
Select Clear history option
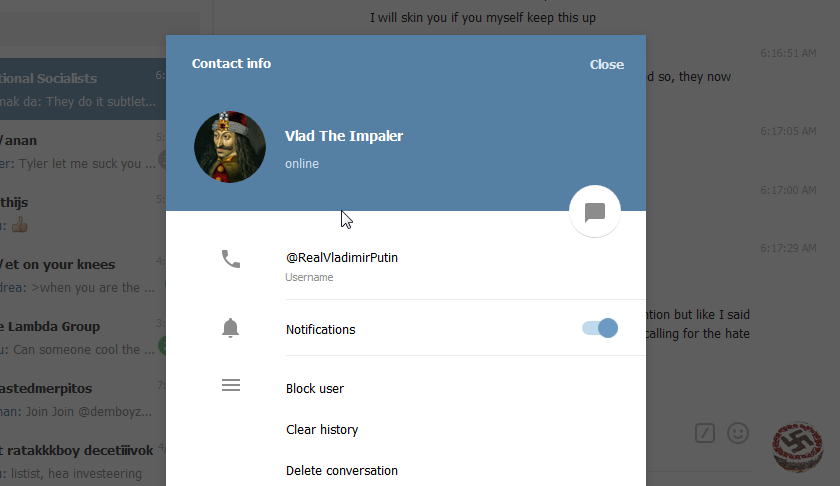pyautogui.click(x=322, y=430)
